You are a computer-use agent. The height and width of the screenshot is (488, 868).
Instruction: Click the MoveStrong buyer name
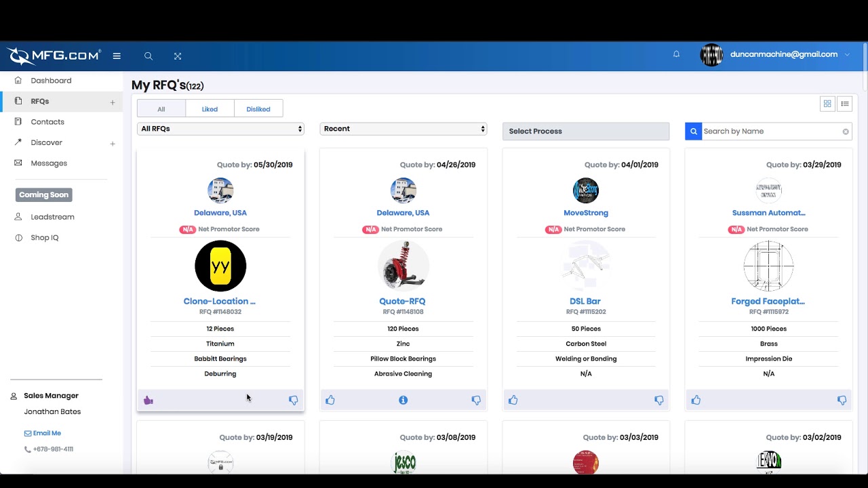(586, 213)
